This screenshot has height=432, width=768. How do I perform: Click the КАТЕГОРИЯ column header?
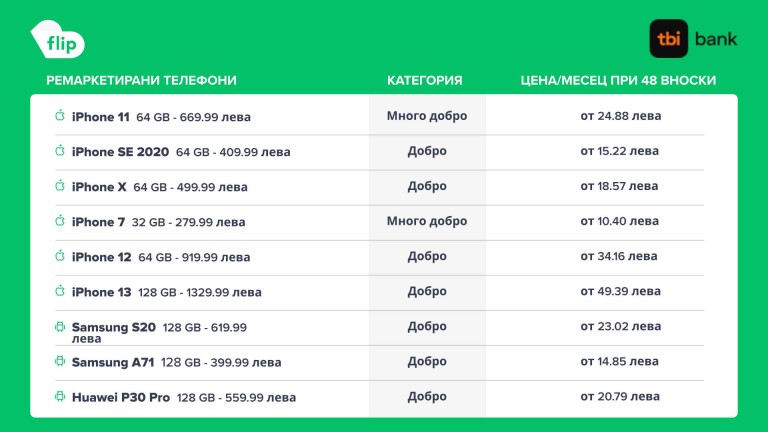pyautogui.click(x=426, y=80)
